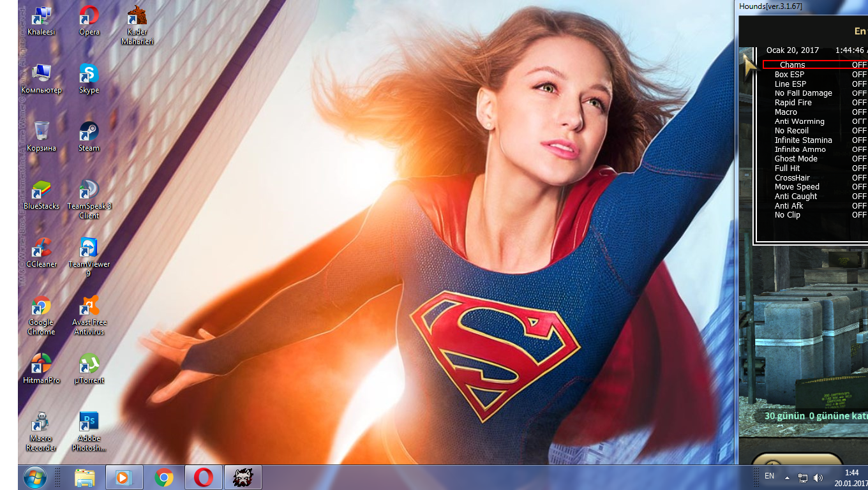Open the Khaleesi desktop shortcut
Screen dimensions: 868x490
click(41, 20)
